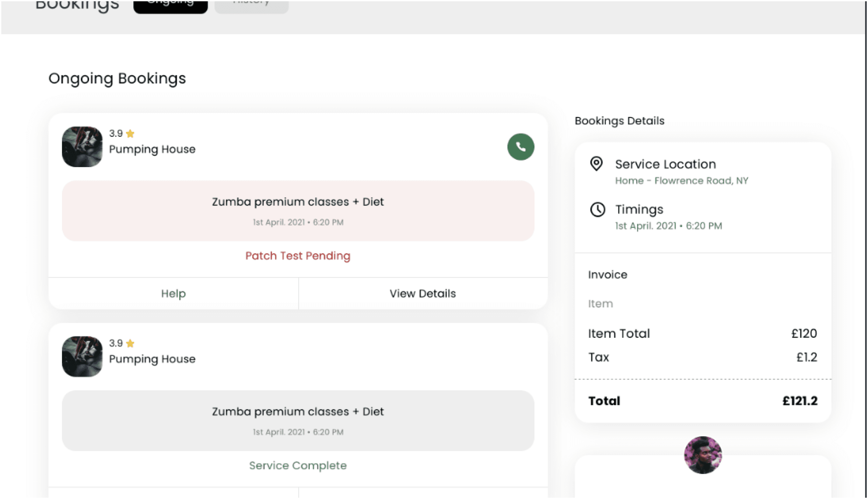Viewport: 868px width, 499px height.
Task: Open the round user avatar photo
Action: (703, 455)
